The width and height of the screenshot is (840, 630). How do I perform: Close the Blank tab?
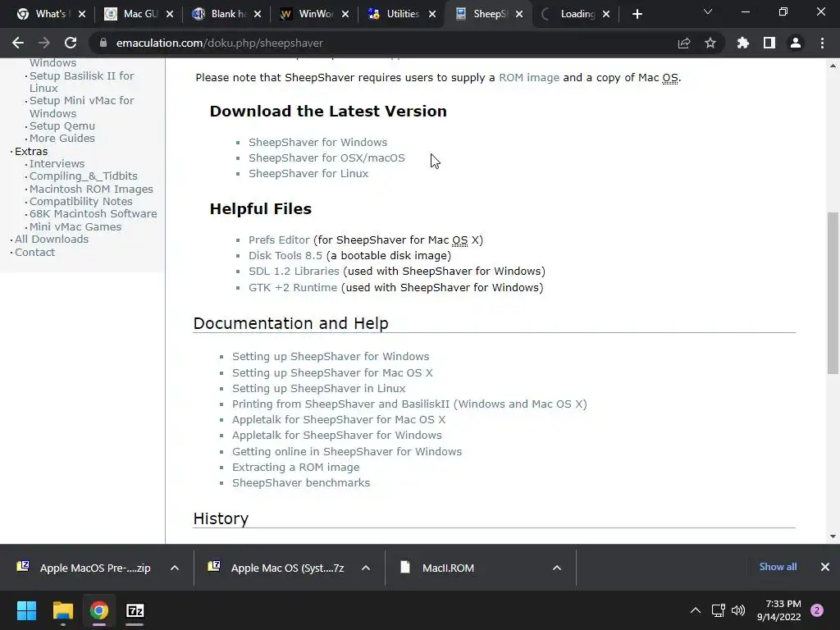click(257, 14)
